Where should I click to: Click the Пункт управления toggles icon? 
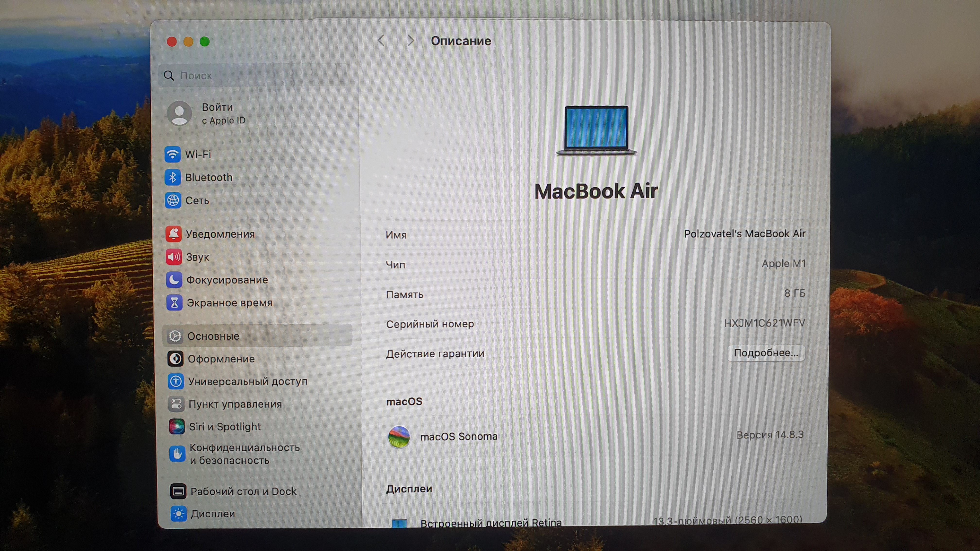click(176, 404)
